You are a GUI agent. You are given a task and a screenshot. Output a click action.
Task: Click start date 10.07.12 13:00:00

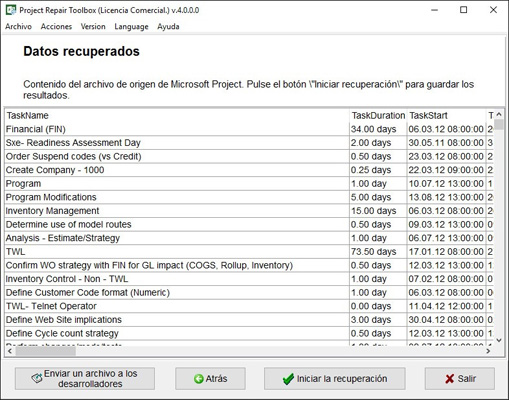point(447,184)
